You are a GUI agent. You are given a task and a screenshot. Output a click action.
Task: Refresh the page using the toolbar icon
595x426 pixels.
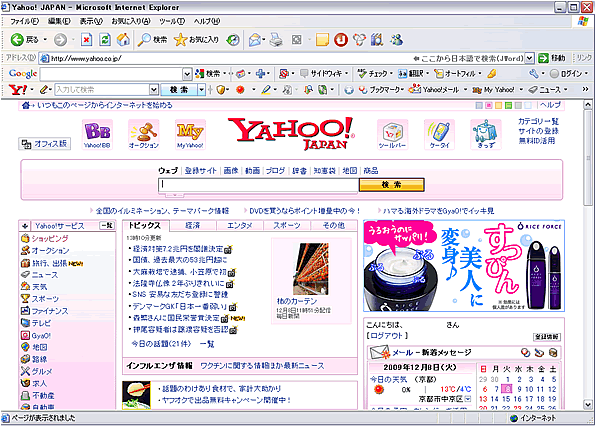click(105, 39)
